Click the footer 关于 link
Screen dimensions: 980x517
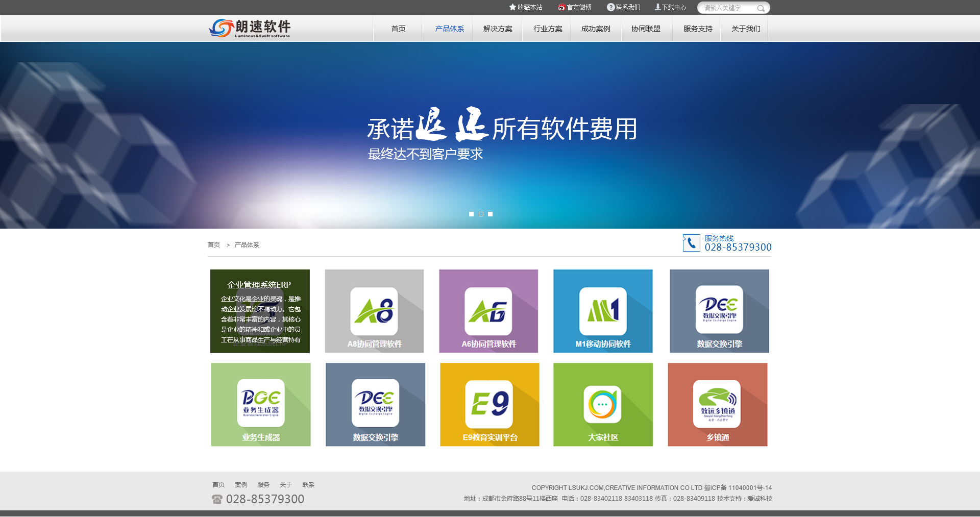point(286,485)
